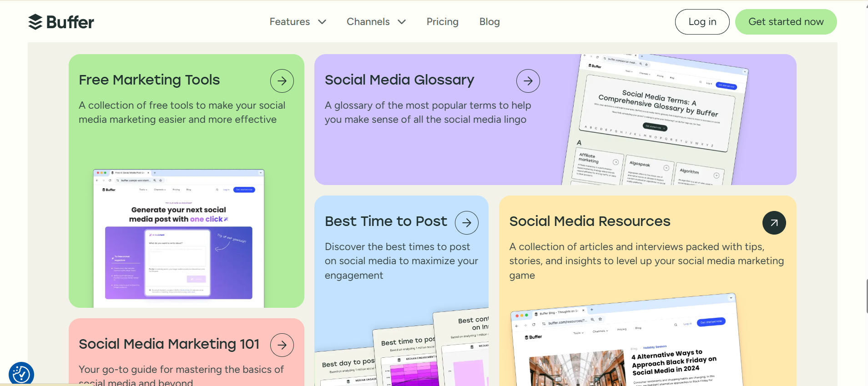Click text "A glossary of the most popular terms to help"
Image resolution: width=868 pixels, height=386 pixels.
(428, 105)
